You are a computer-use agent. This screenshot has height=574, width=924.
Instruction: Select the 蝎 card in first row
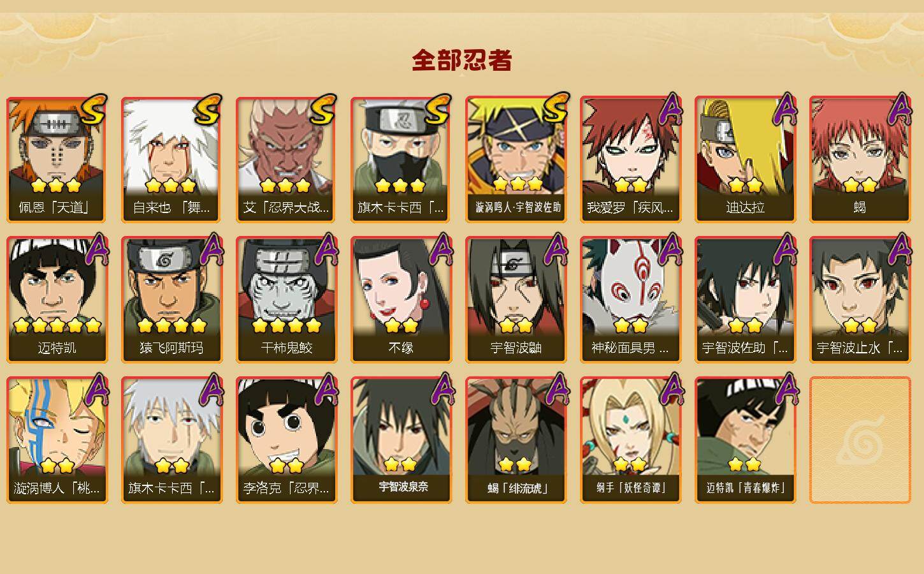[x=860, y=159]
